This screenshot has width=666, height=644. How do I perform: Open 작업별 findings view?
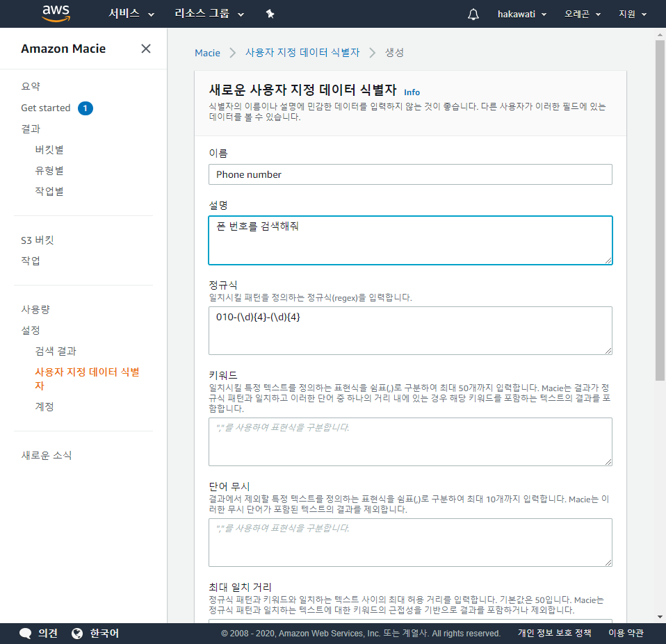pyautogui.click(x=49, y=191)
